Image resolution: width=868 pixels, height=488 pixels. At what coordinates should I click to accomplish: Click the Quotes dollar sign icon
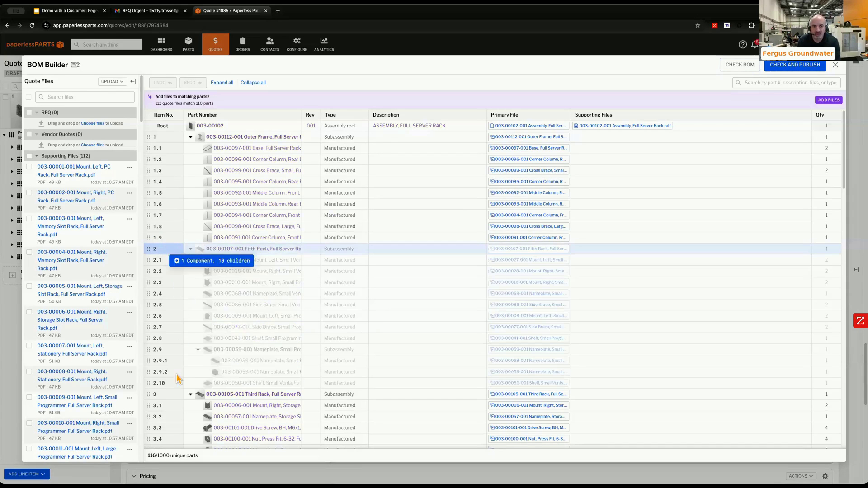[216, 44]
